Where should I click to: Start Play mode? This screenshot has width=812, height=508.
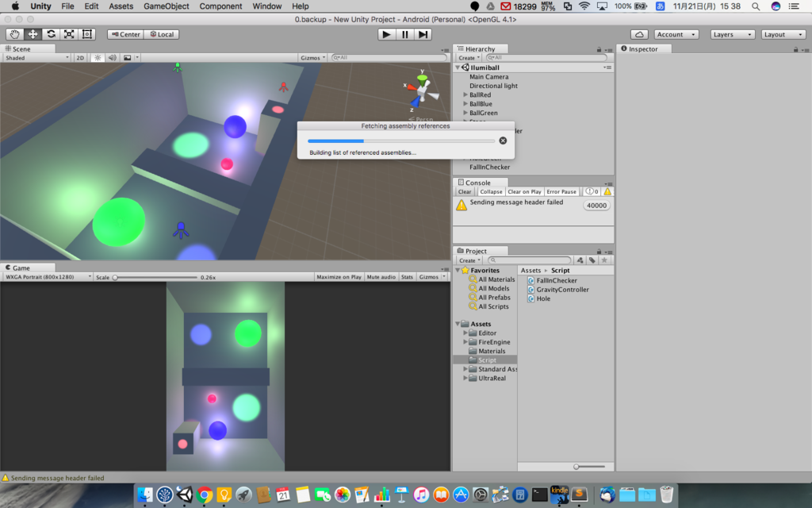click(386, 34)
